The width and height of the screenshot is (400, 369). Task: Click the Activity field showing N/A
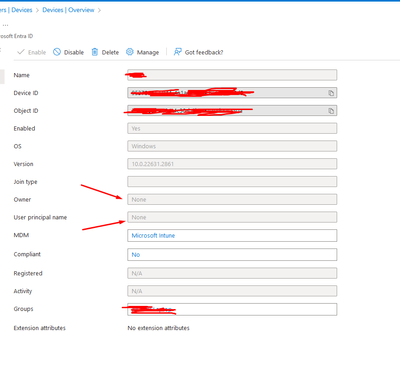pos(232,291)
